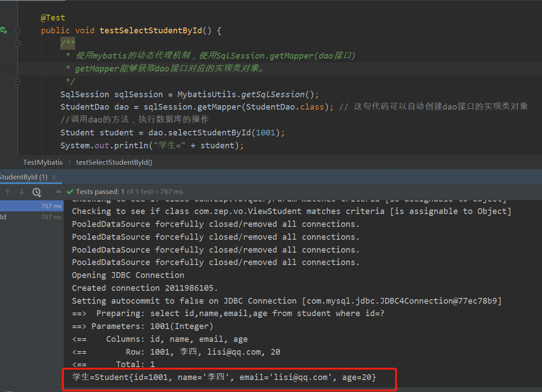Click 'Created connection 2011986105.' line
The width and height of the screenshot is (542, 392).
(145, 288)
